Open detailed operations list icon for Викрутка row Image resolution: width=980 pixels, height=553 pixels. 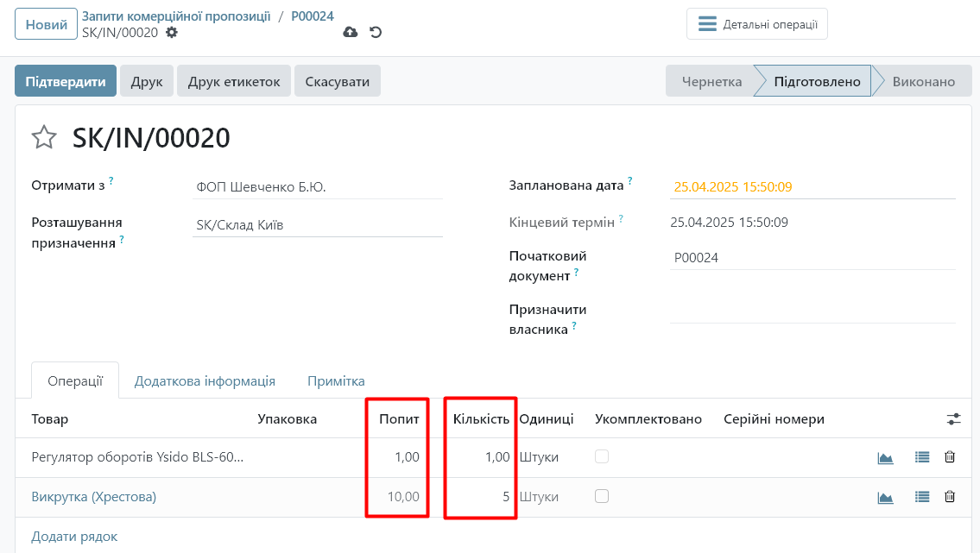click(922, 497)
